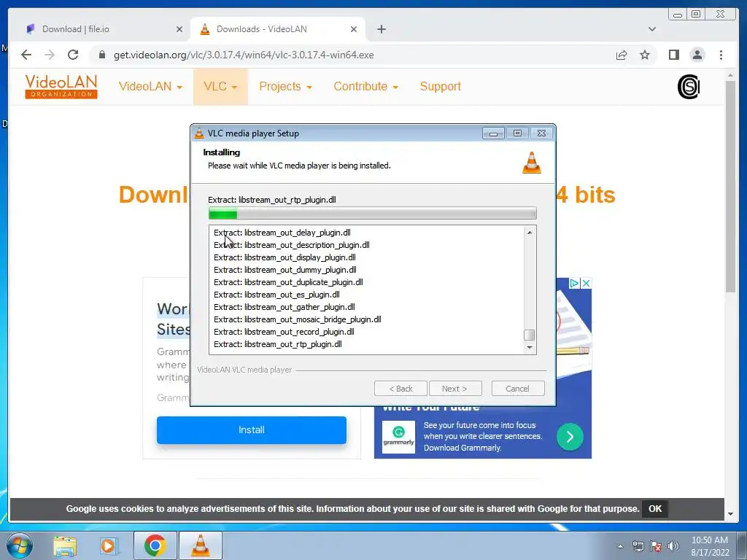This screenshot has width=747, height=560.
Task: Open the side panel icon in Chrome
Action: [x=673, y=55]
